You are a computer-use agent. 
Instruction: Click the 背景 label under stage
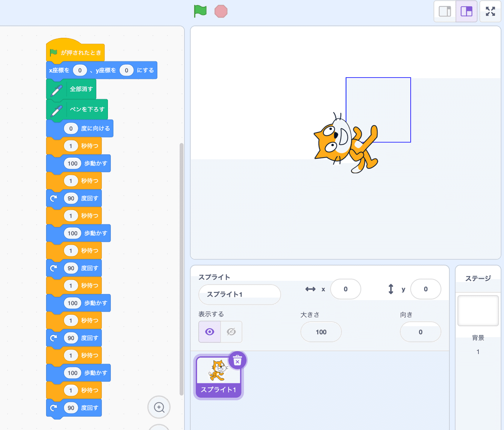[478, 338]
